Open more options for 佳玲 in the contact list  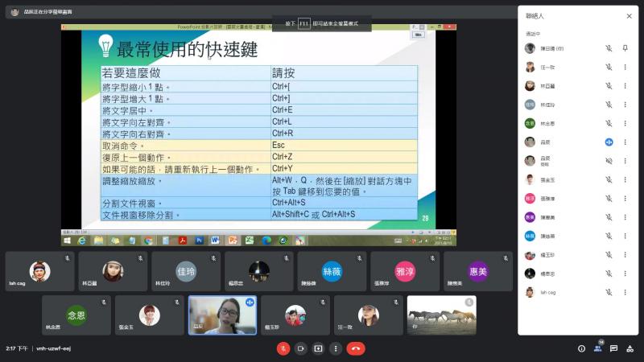625,105
